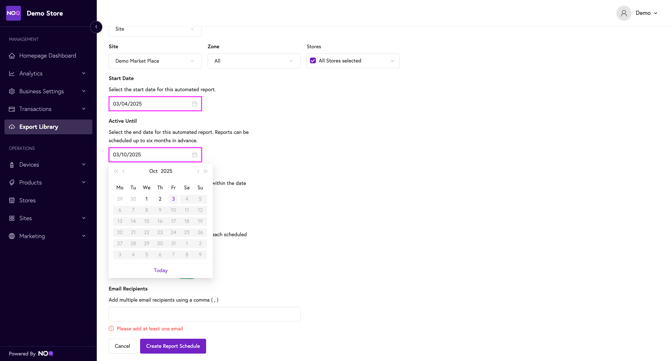
Task: Click the Sites grid icon
Action: point(12,218)
